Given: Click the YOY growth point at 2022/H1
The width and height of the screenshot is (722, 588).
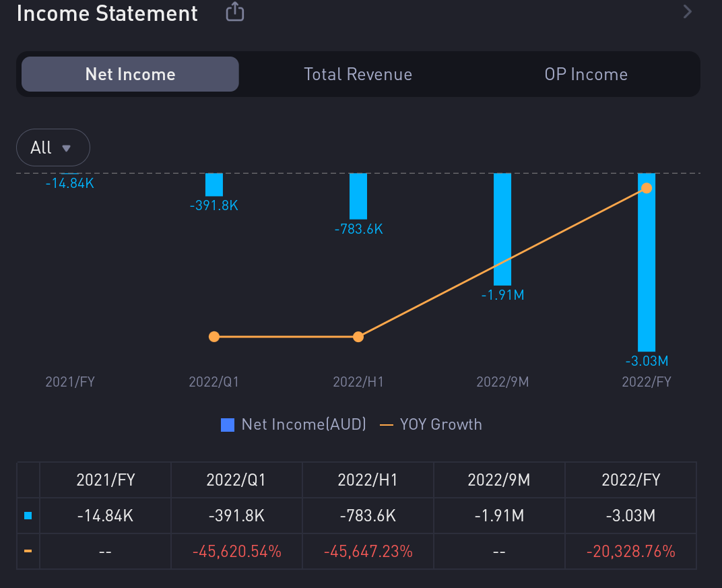Looking at the screenshot, I should tap(358, 337).
